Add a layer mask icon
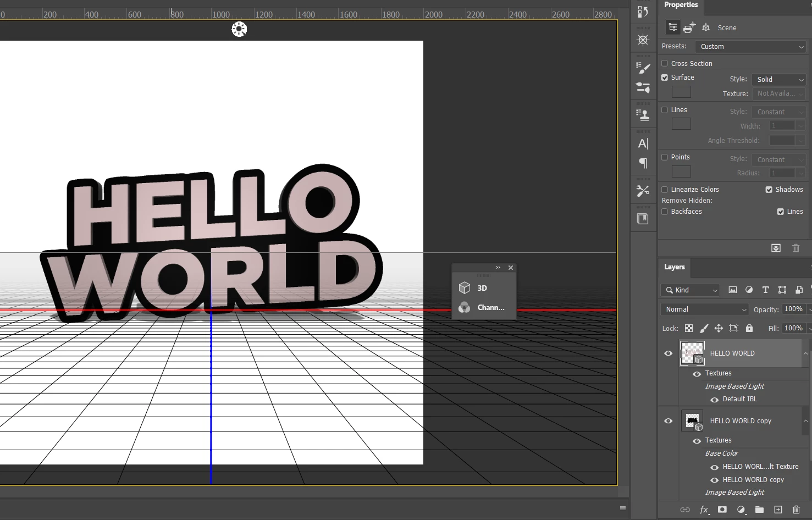 [x=722, y=510]
